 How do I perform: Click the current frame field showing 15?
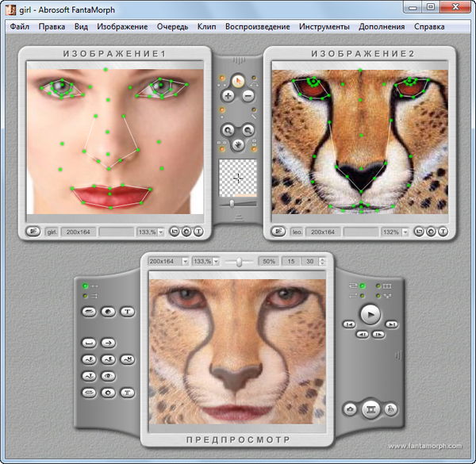click(291, 261)
